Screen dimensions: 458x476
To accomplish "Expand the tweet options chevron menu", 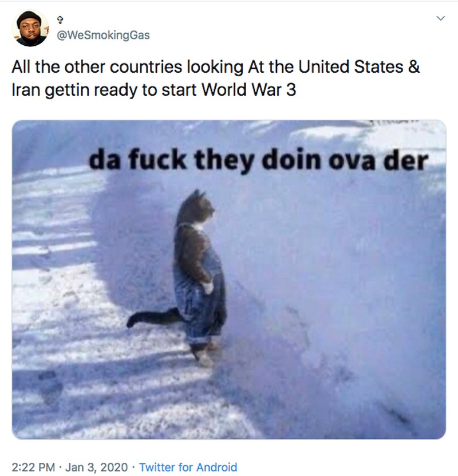I will pos(440,18).
